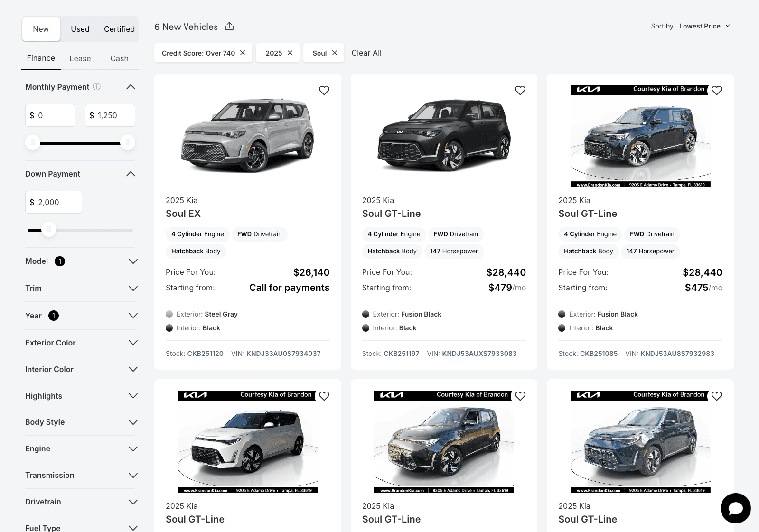The width and height of the screenshot is (759, 532).
Task: Expand the Drivetrain filter
Action: (80, 502)
